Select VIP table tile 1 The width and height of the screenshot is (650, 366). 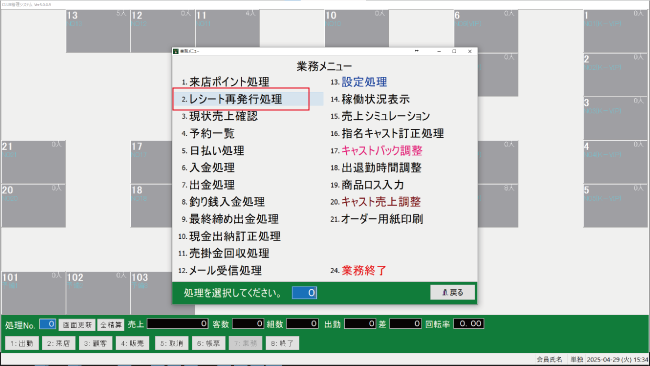click(615, 31)
